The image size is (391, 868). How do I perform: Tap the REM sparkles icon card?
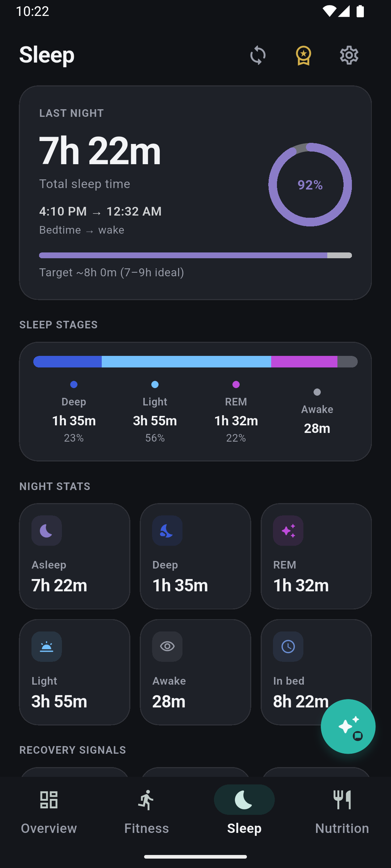pos(316,556)
